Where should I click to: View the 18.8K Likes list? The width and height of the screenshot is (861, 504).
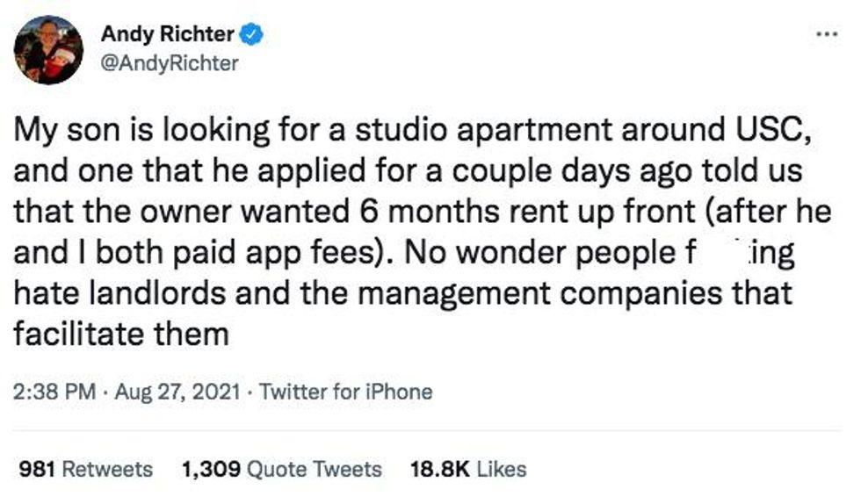pyautogui.click(x=468, y=469)
